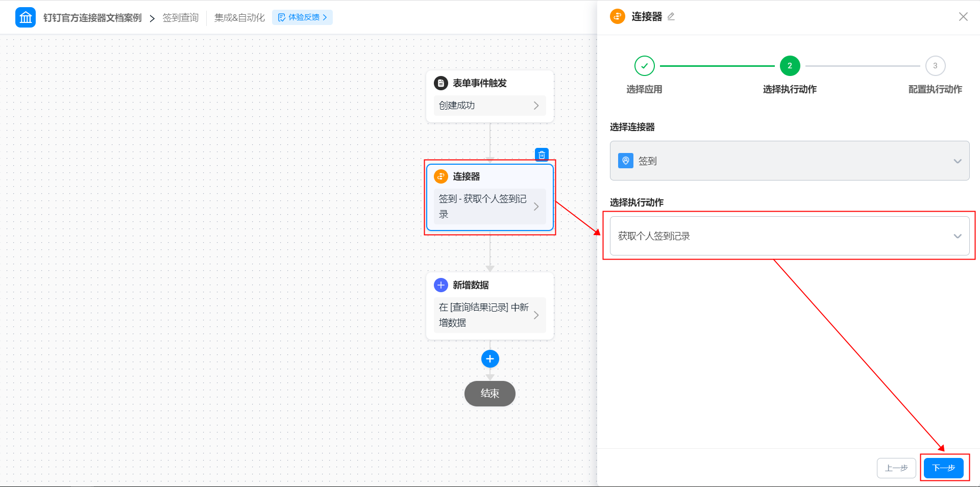Click the orange connector icon in panel header
This screenshot has width=980, height=487.
tap(618, 17)
